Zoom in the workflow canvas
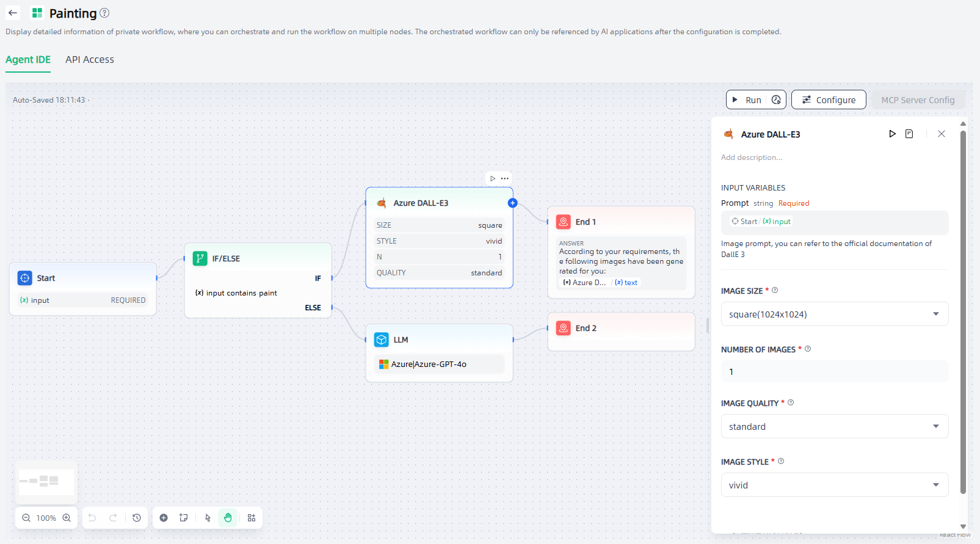980x544 pixels. (67, 518)
